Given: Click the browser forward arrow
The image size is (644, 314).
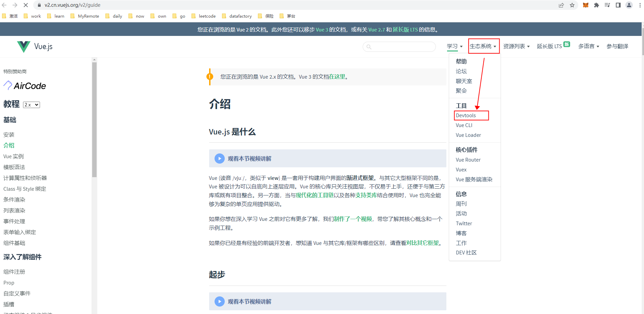Looking at the screenshot, I should [15, 5].
